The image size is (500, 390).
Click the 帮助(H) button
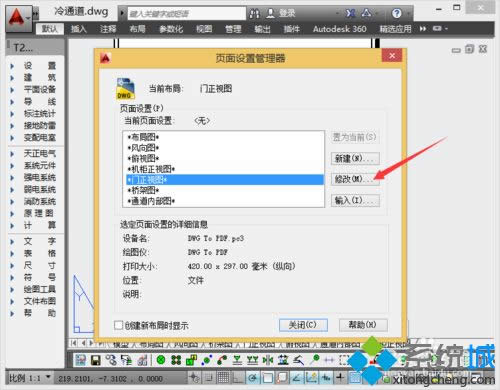tap(363, 325)
